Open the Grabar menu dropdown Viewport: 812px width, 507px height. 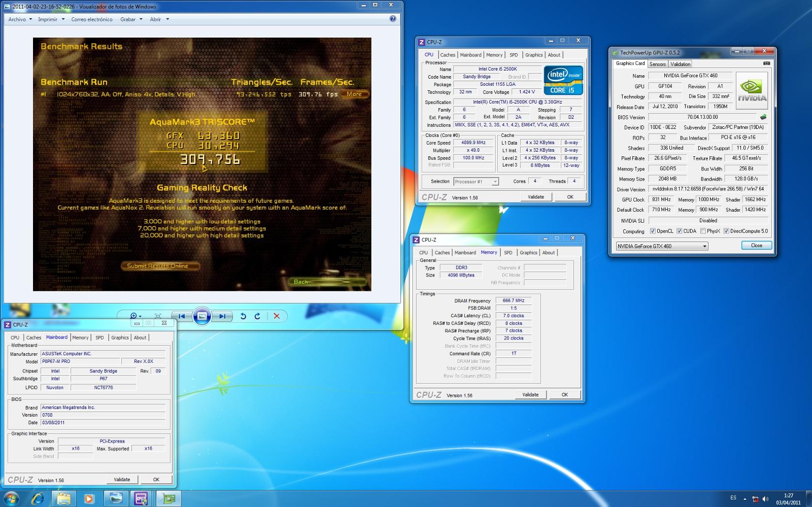coord(131,19)
